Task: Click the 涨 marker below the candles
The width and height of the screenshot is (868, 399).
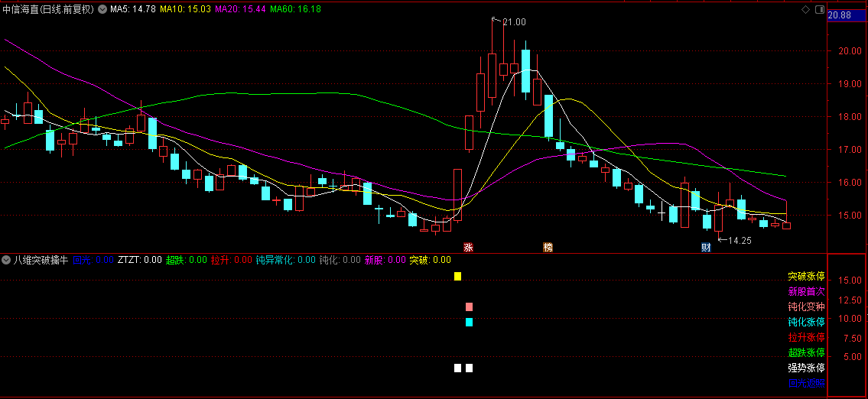Action: (x=468, y=248)
